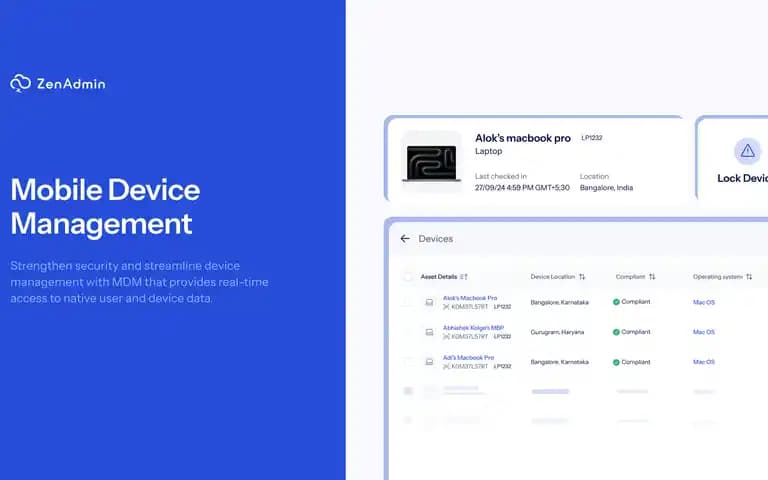Click Mac OS link in Abhishek's row

704,332
